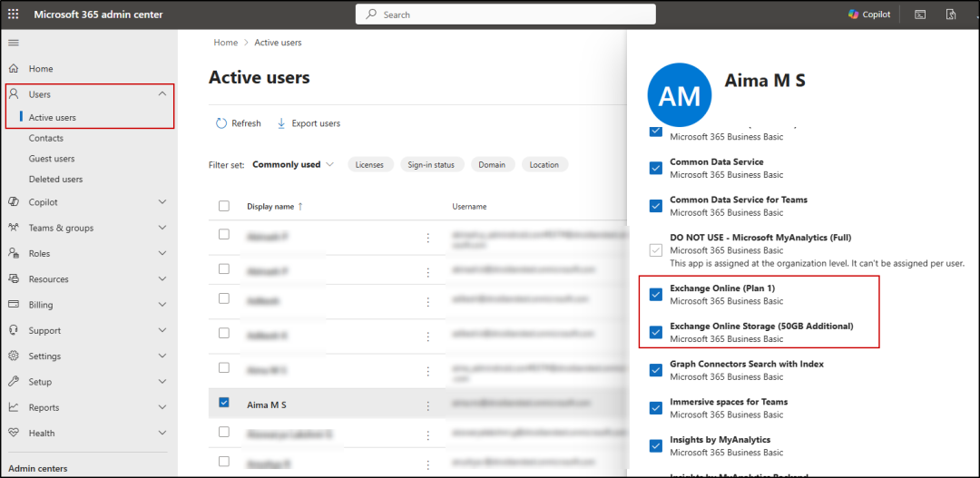The image size is (980, 478).
Task: Expand the Teams & groups chevron
Action: click(162, 228)
